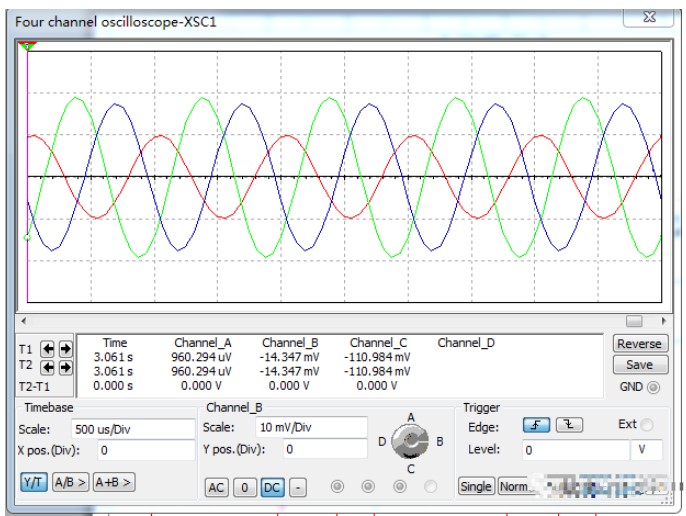686x516 pixels.
Task: Select Y/T display mode
Action: click(34, 482)
